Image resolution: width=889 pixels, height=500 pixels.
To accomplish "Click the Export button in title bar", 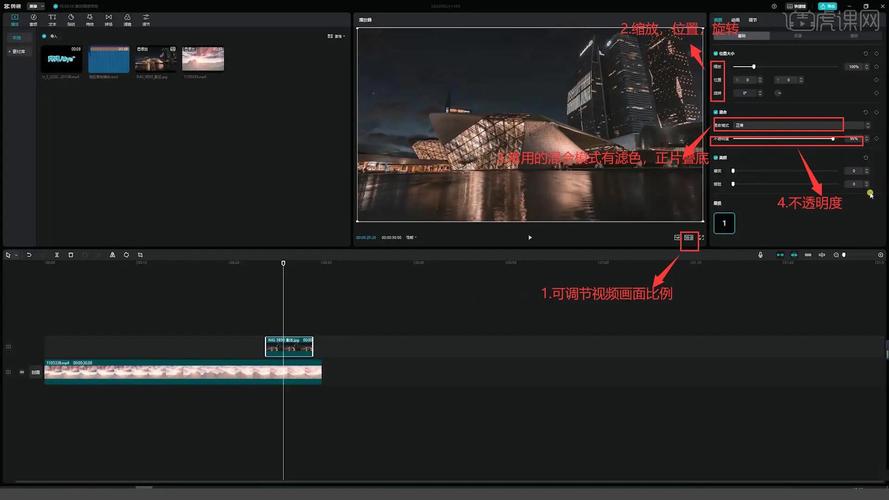I will point(827,6).
